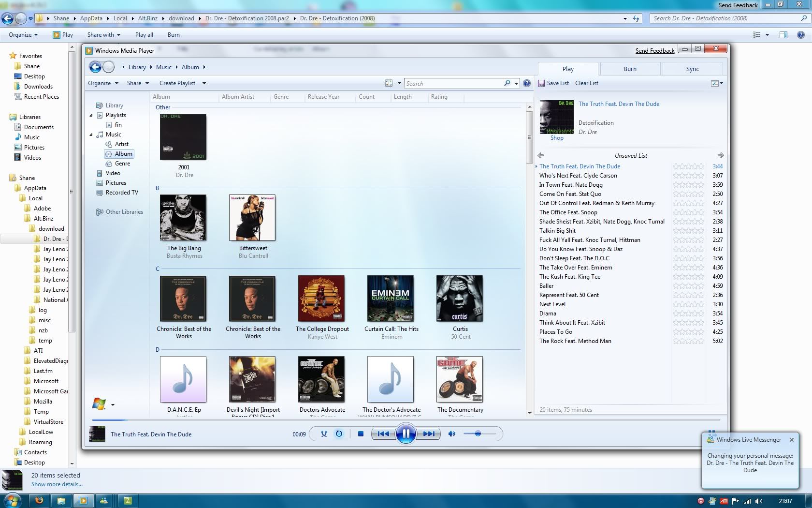Image resolution: width=812 pixels, height=508 pixels.
Task: Save List with disk icon
Action: pyautogui.click(x=553, y=83)
